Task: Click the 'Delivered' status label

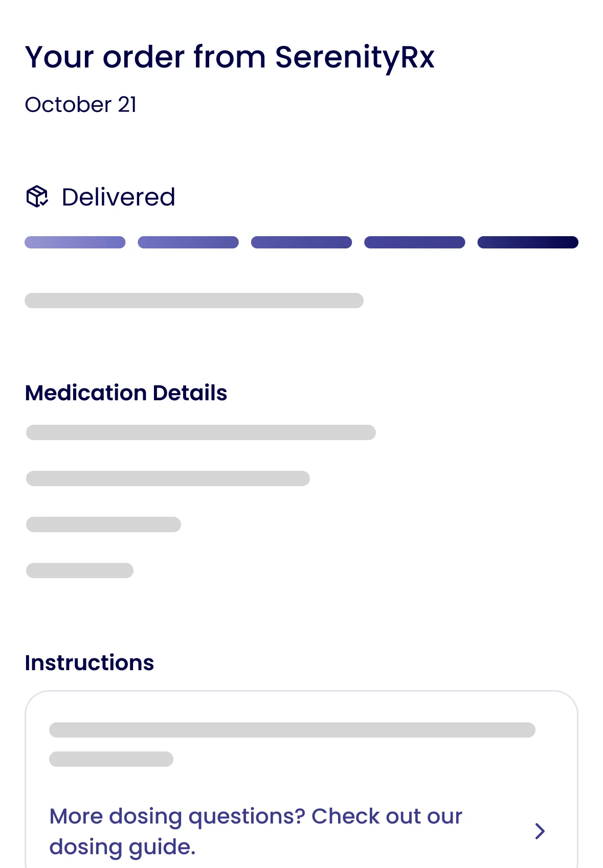Action: [x=118, y=197]
